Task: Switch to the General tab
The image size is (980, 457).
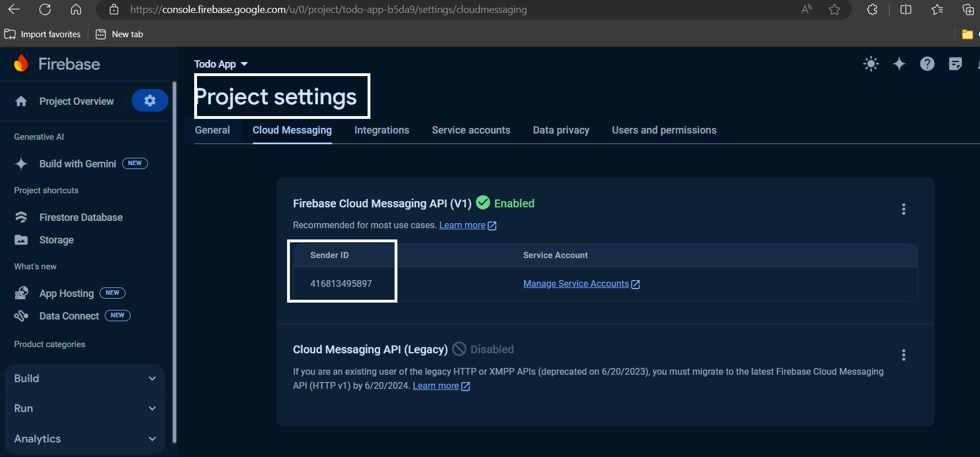Action: [x=212, y=130]
